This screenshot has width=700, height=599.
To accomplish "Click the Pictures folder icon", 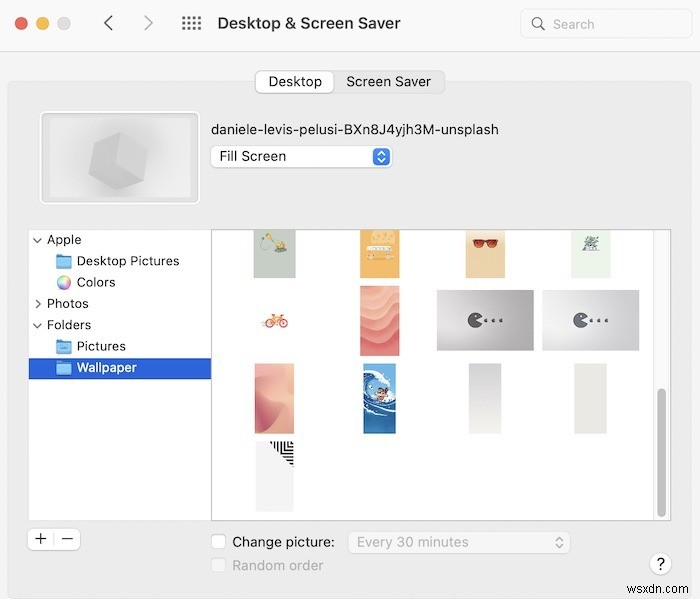I will point(64,346).
